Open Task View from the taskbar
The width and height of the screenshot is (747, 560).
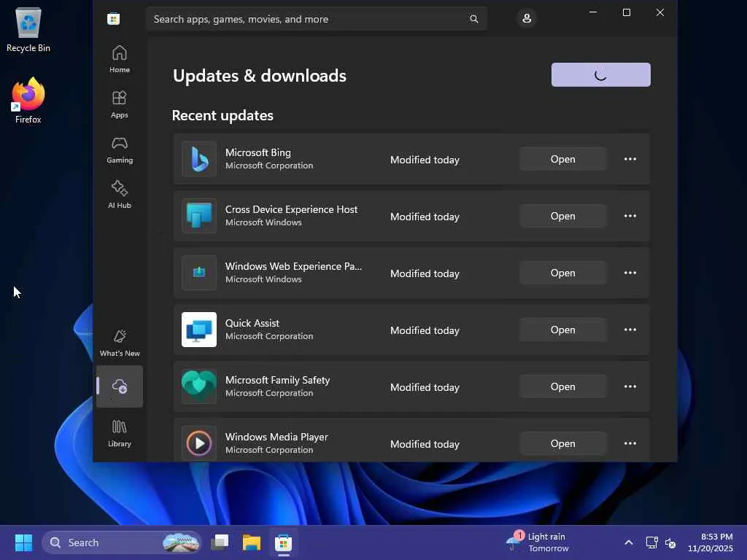[220, 542]
